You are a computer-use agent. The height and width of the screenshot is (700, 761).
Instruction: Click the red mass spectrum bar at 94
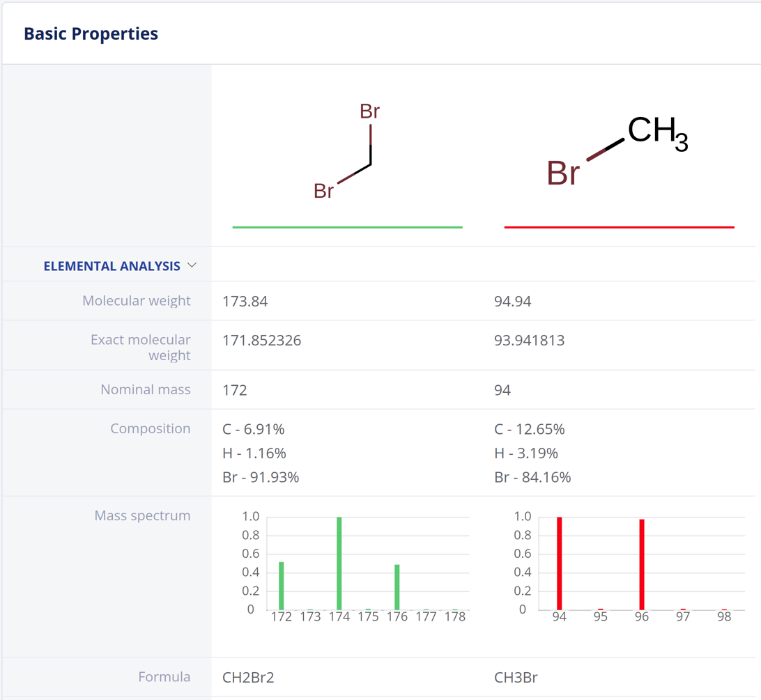560,563
